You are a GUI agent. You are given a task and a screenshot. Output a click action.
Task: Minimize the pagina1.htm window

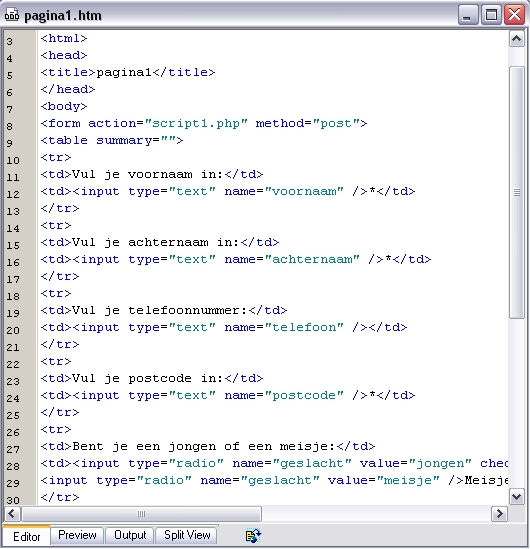tap(468, 15)
